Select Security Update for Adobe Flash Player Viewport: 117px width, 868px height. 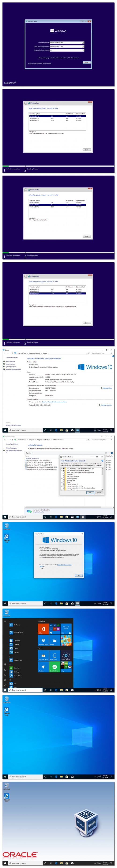37,461
